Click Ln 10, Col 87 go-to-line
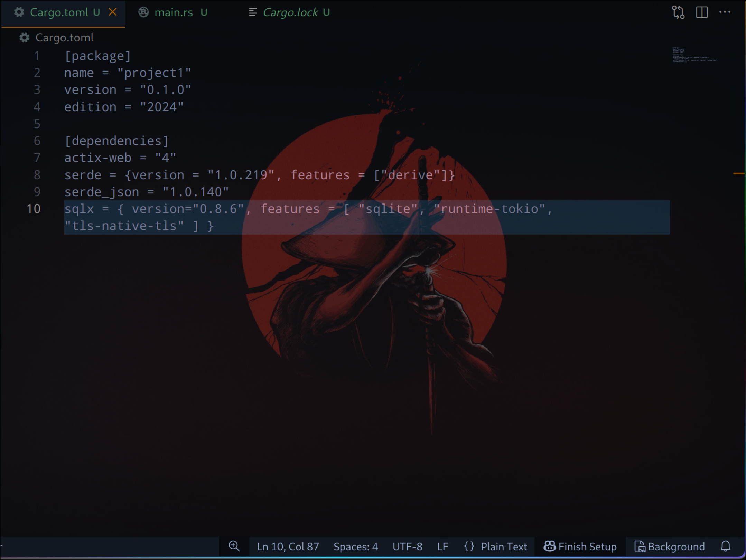The height and width of the screenshot is (560, 746). pos(288,546)
